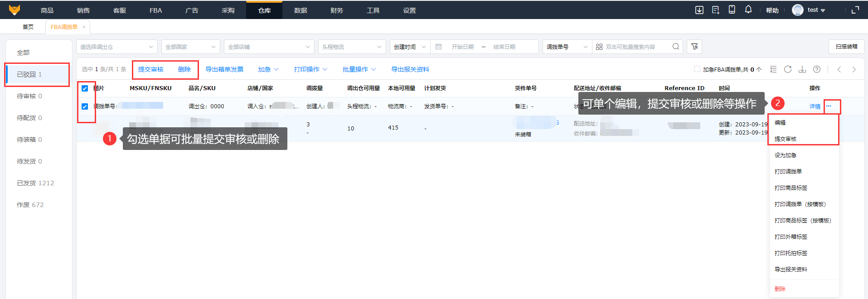
Task: Toggle fullscreen with the expand icon
Action: click(x=855, y=10)
